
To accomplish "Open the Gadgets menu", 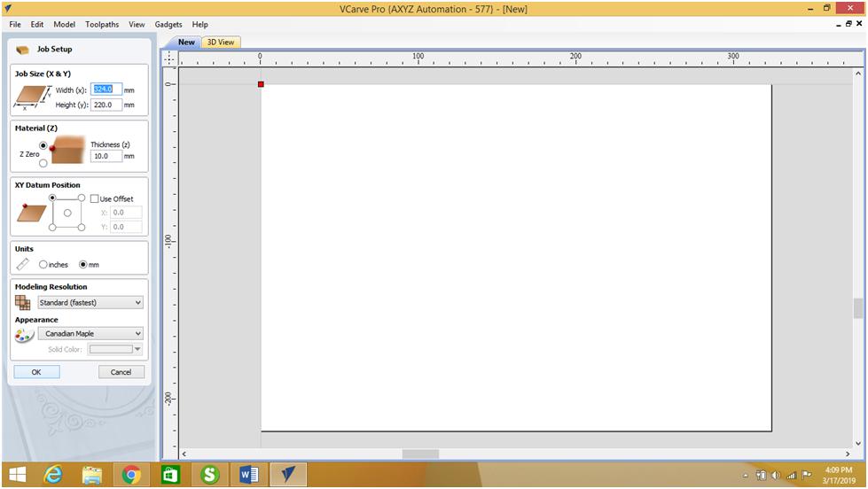I will pos(168,24).
